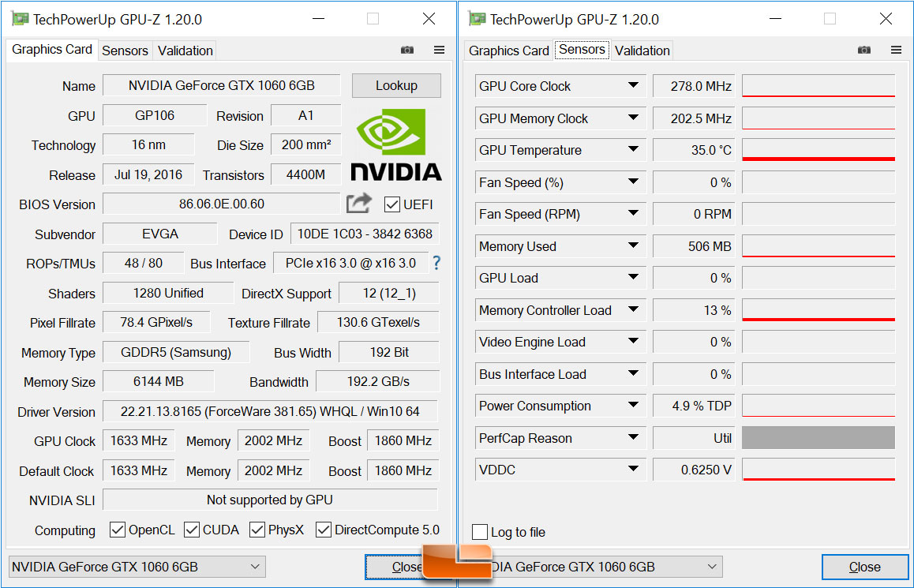Click the 278.0 MHz core clock value

[x=694, y=86]
